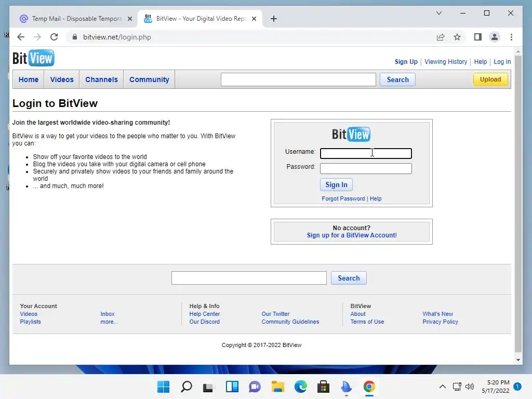Bookmark this page with the star icon
Image resolution: width=532 pixels, height=399 pixels.
[457, 37]
